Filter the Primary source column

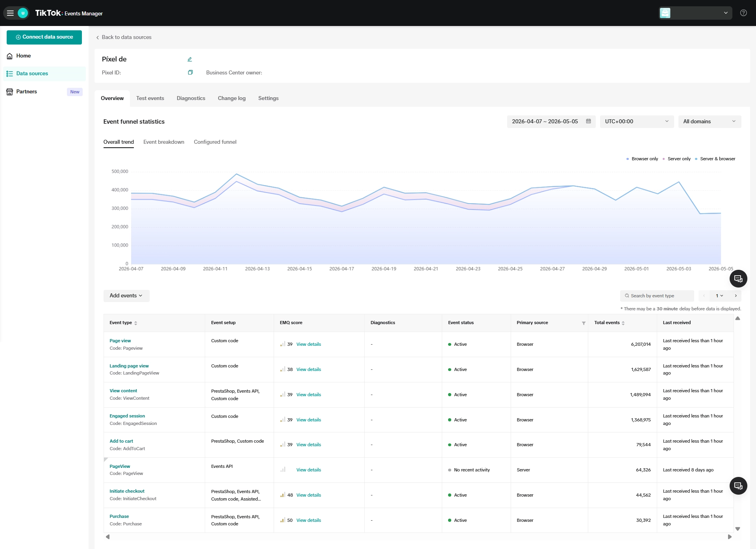point(584,323)
